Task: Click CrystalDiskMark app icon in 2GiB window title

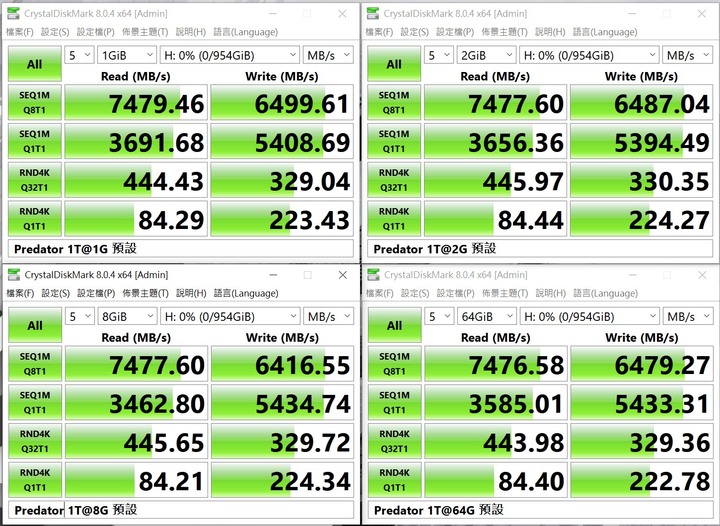Action: pyautogui.click(x=373, y=14)
